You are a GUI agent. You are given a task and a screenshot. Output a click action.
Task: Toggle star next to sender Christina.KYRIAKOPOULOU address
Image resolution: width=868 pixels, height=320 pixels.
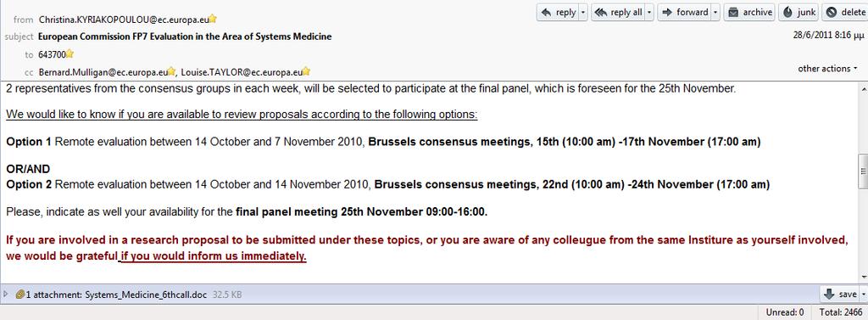tap(213, 19)
